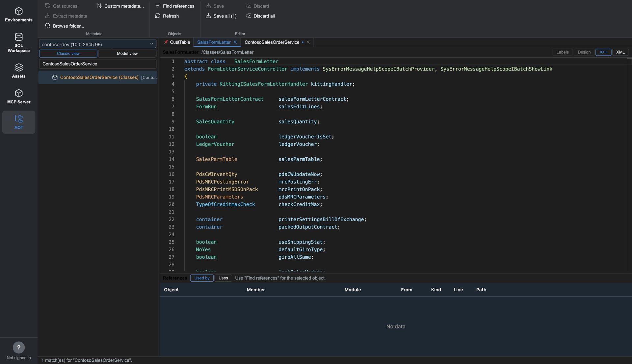Click the kittingHandler variable

tap(331, 84)
